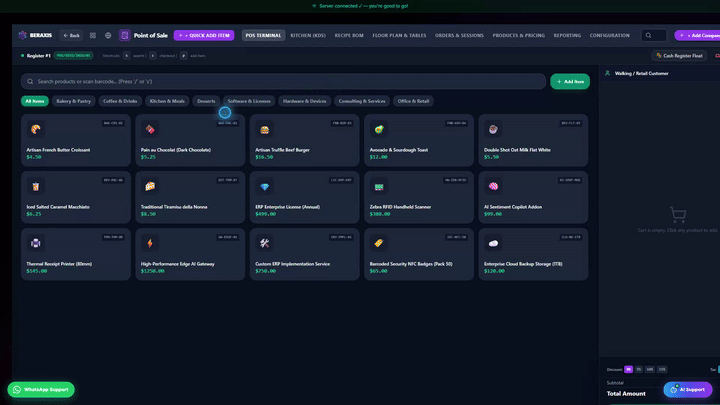
Task: Filter products by Coffee & Drinks
Action: 120,101
